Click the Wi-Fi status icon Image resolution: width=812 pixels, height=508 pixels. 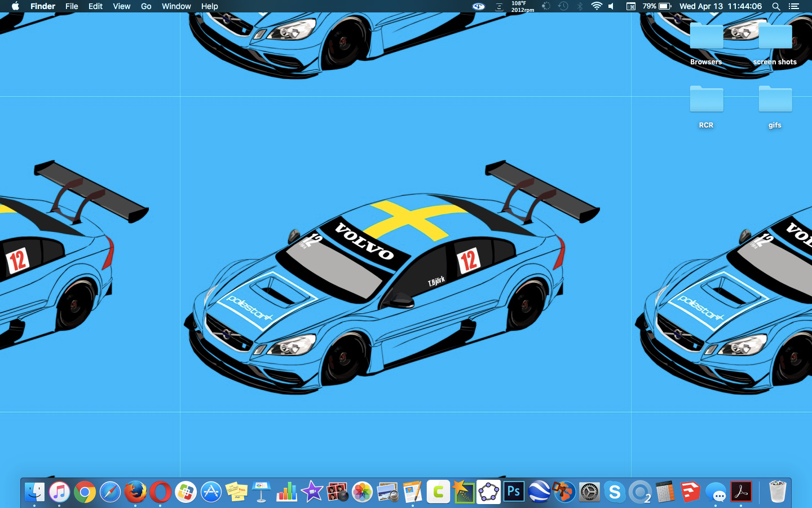[597, 6]
